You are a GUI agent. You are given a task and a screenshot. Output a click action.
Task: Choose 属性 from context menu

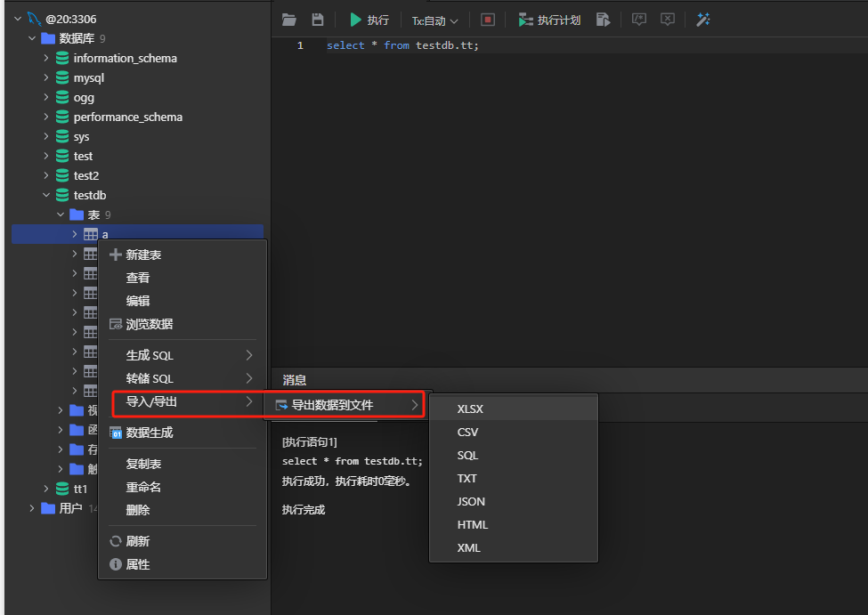tap(183, 564)
